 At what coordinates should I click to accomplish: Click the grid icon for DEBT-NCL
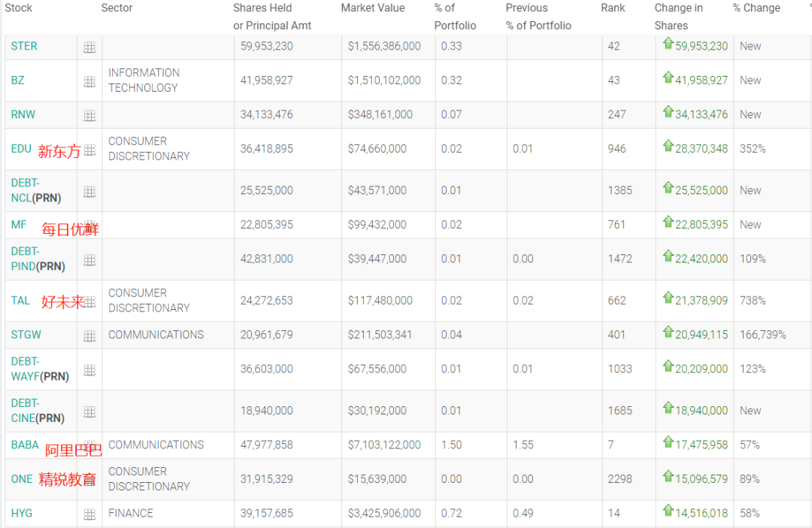click(x=89, y=192)
